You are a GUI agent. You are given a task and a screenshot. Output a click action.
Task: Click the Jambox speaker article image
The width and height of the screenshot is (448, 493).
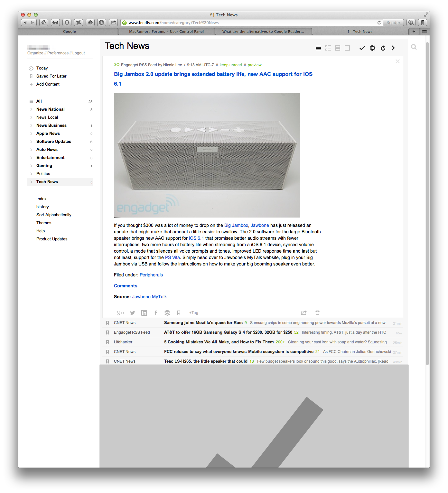207,155
